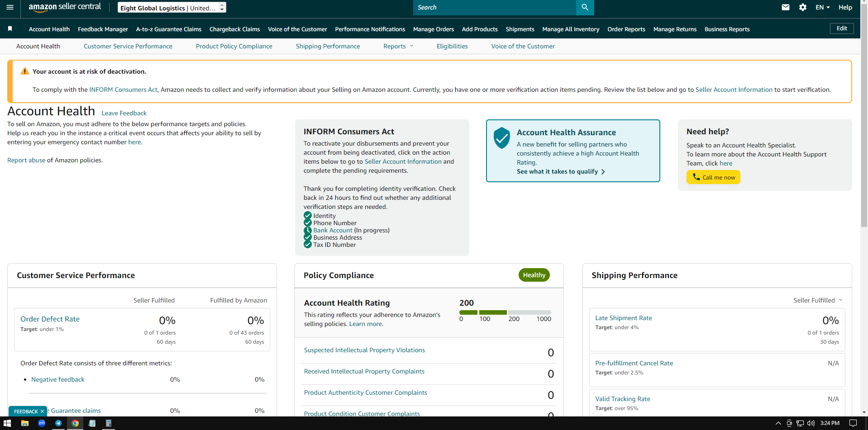This screenshot has width=868, height=430.
Task: Open the Negative feedback metric link
Action: click(58, 379)
